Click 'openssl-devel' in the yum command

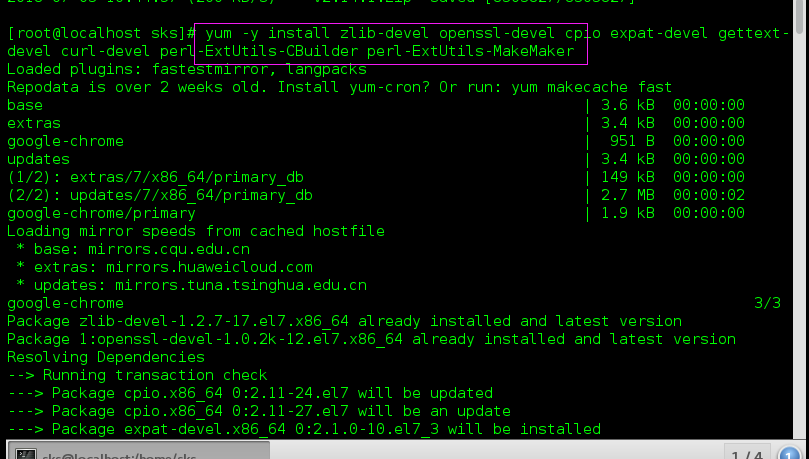click(497, 33)
